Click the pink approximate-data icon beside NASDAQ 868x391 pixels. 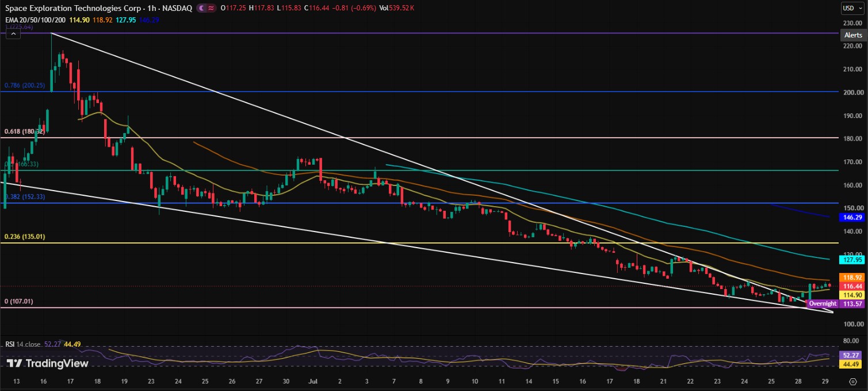click(211, 8)
